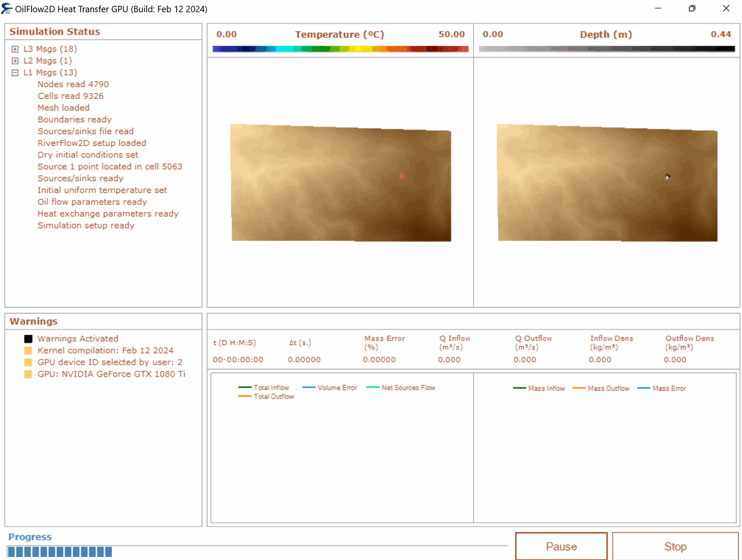This screenshot has width=742, height=560.
Task: Click time value 00-00:00:00
Action: tap(238, 360)
